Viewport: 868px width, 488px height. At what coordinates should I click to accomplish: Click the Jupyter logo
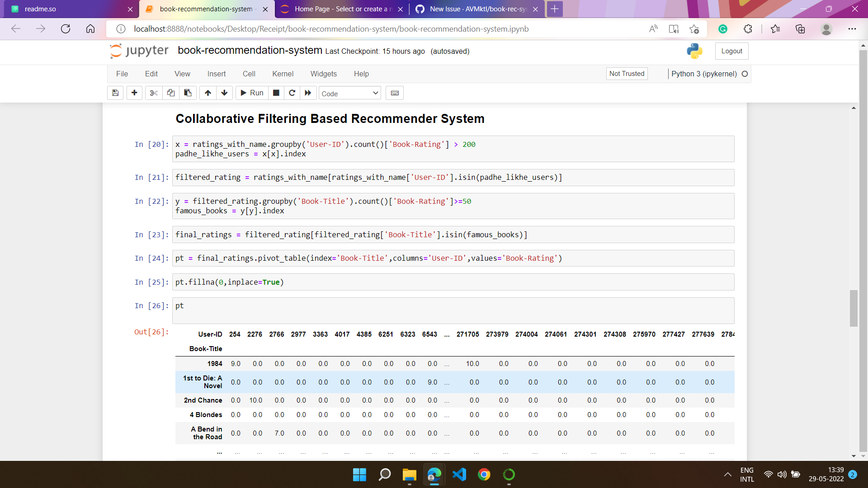click(139, 51)
